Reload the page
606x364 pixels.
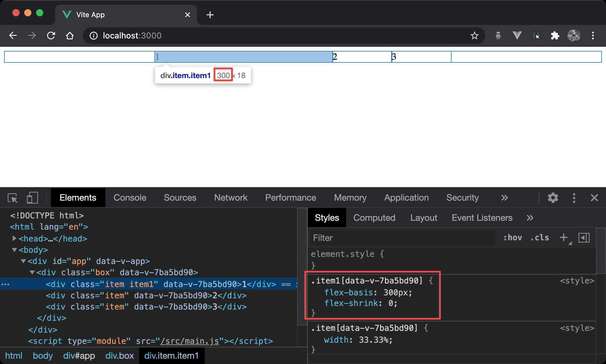click(x=51, y=36)
